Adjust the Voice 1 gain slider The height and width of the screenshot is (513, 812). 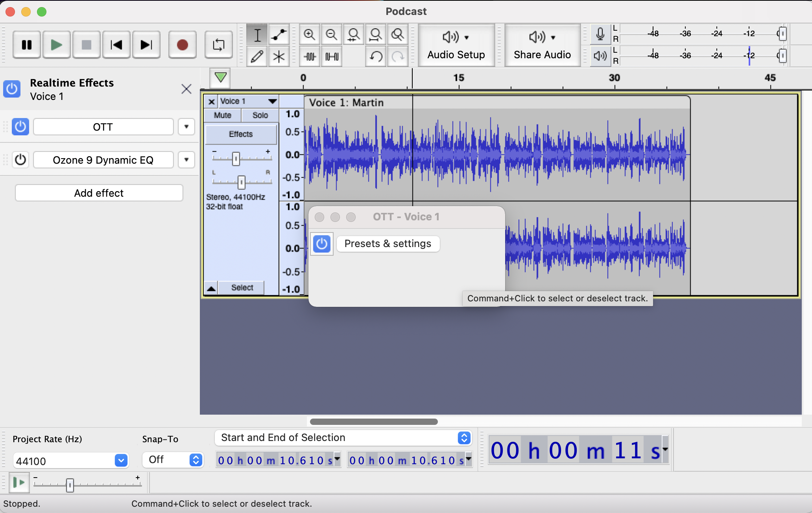236,158
